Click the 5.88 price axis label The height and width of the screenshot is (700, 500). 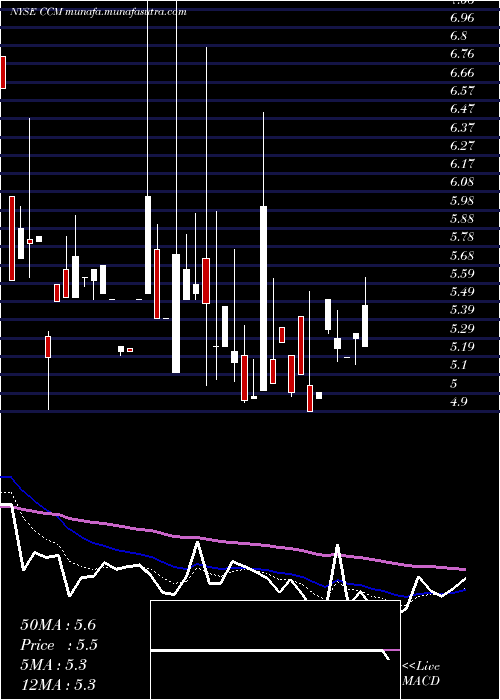click(462, 219)
